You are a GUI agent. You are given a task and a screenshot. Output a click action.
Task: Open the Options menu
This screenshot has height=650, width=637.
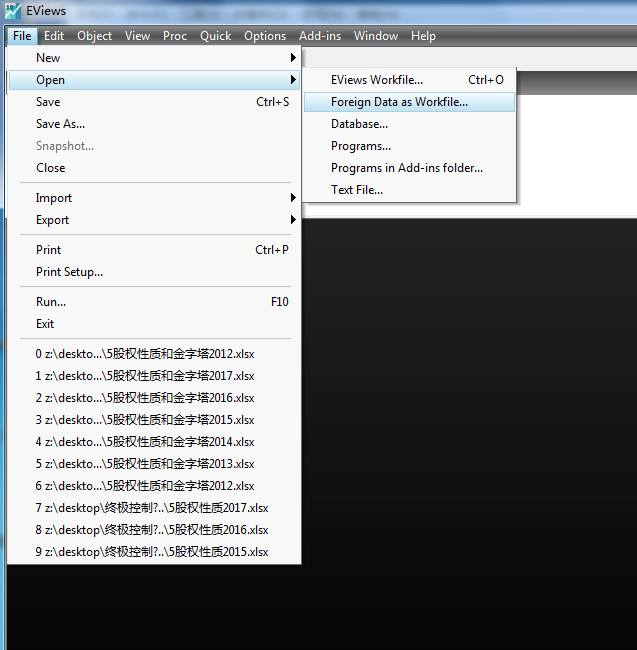point(265,36)
